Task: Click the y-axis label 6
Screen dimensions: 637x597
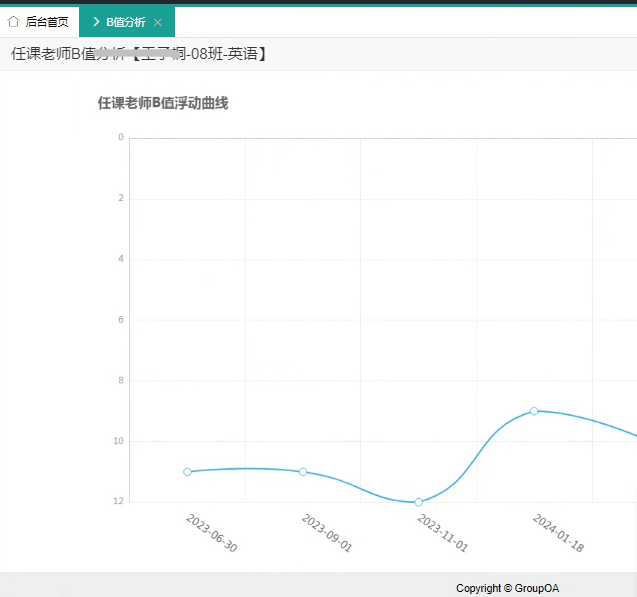Action: pos(121,320)
